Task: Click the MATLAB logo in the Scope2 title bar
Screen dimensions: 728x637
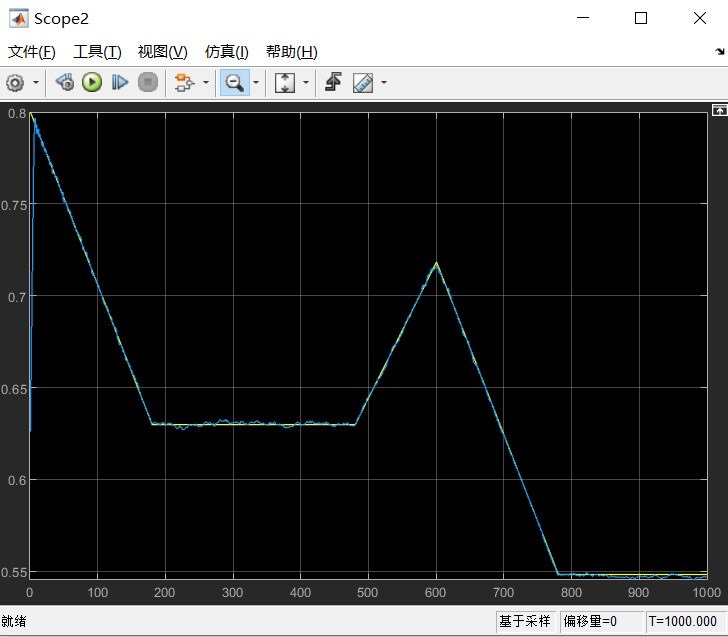Action: coord(19,19)
